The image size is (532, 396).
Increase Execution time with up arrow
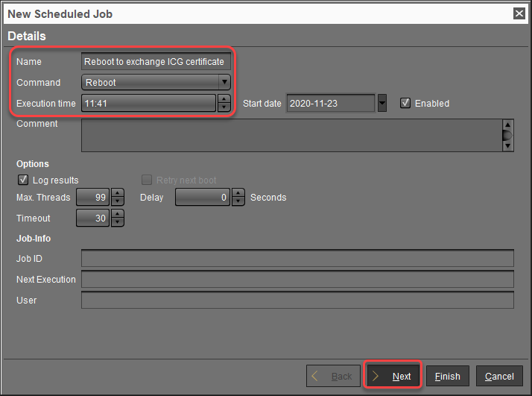coord(224,99)
